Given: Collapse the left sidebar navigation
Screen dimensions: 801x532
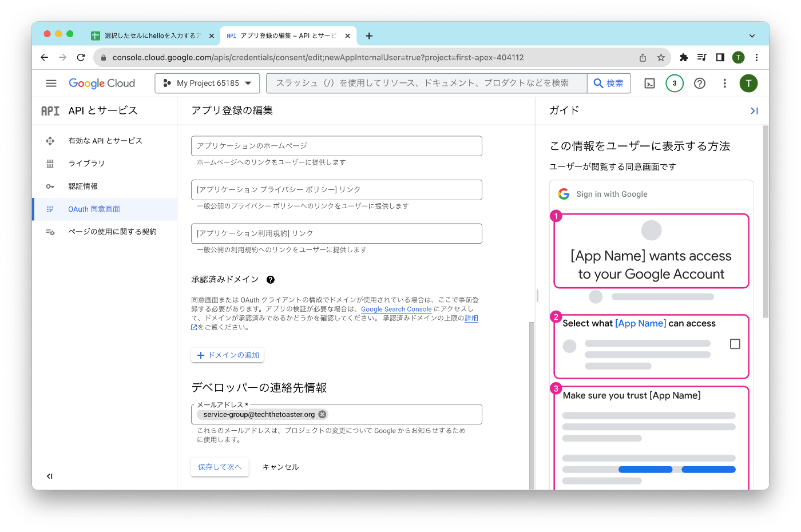Looking at the screenshot, I should (x=50, y=476).
